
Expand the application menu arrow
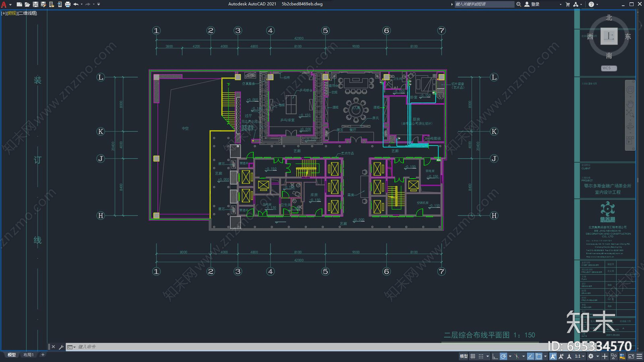(x=10, y=4)
